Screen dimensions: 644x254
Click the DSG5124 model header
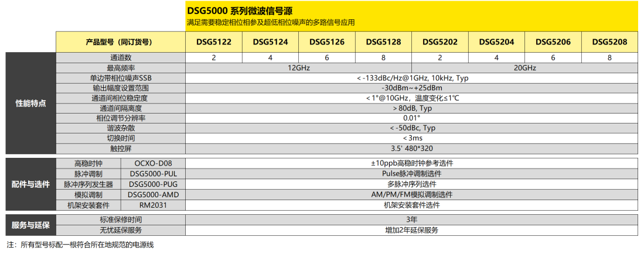[270, 42]
